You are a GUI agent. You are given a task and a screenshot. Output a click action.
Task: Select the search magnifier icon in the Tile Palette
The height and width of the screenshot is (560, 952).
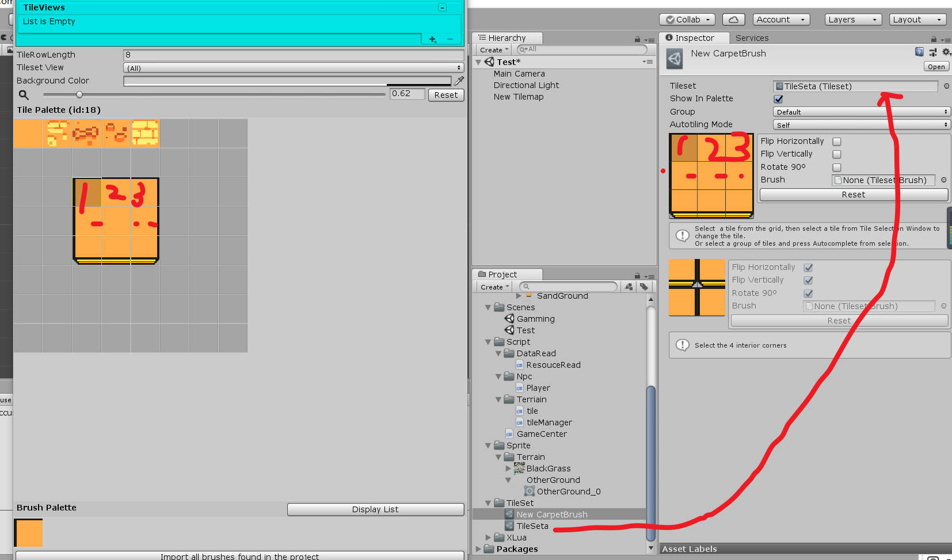(x=24, y=94)
